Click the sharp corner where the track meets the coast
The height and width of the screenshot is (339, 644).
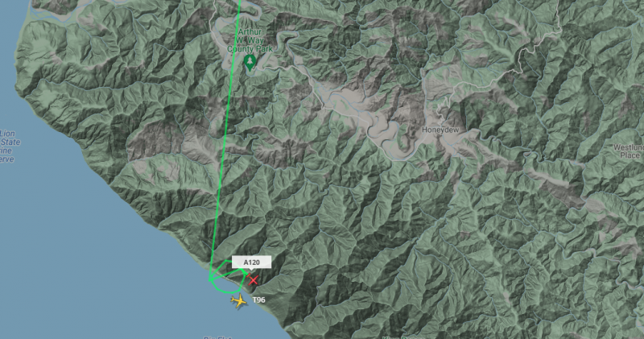click(x=210, y=280)
